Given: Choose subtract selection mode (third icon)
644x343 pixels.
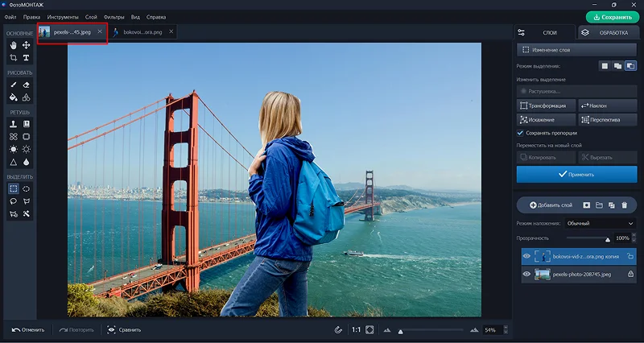Looking at the screenshot, I should [631, 66].
